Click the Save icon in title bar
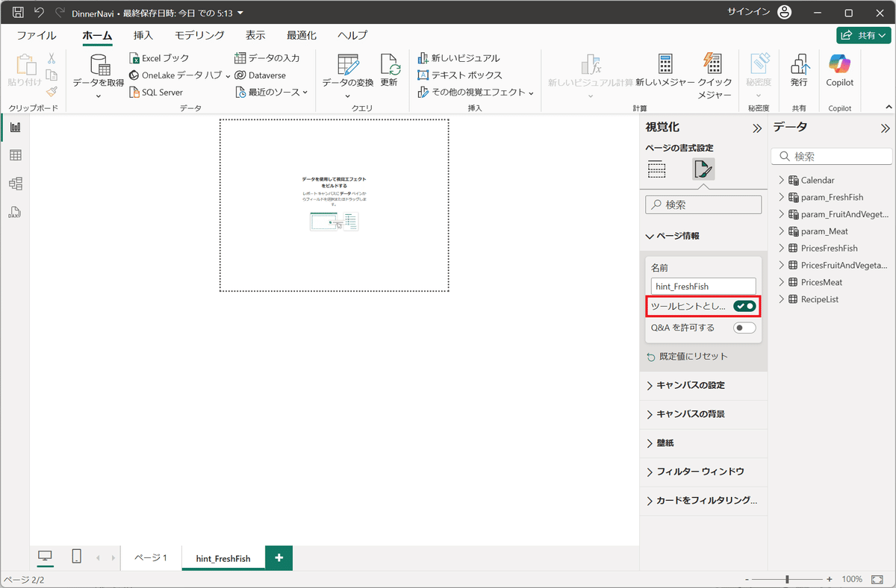 click(18, 13)
